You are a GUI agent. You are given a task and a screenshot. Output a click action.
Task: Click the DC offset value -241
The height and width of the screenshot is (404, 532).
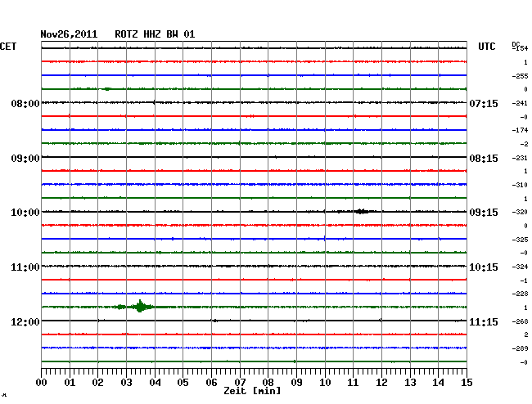pos(520,103)
